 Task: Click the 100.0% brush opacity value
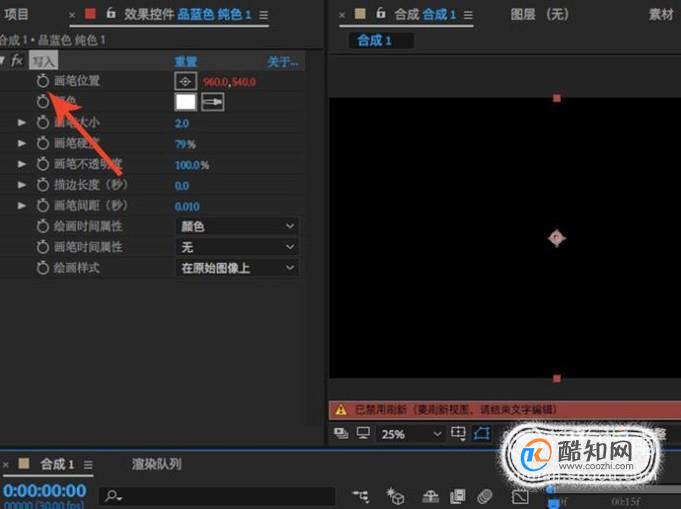(x=192, y=165)
